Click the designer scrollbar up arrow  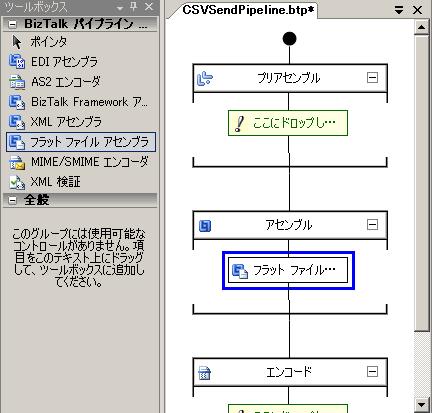click(421, 27)
